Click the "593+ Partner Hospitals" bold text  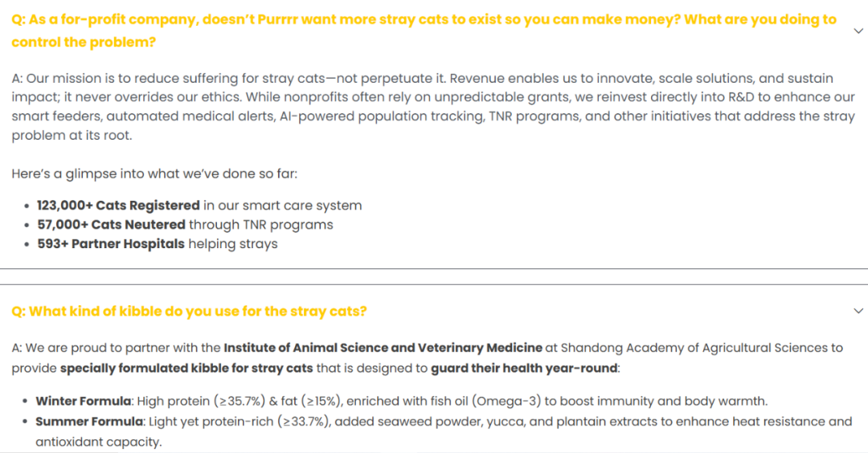point(111,244)
